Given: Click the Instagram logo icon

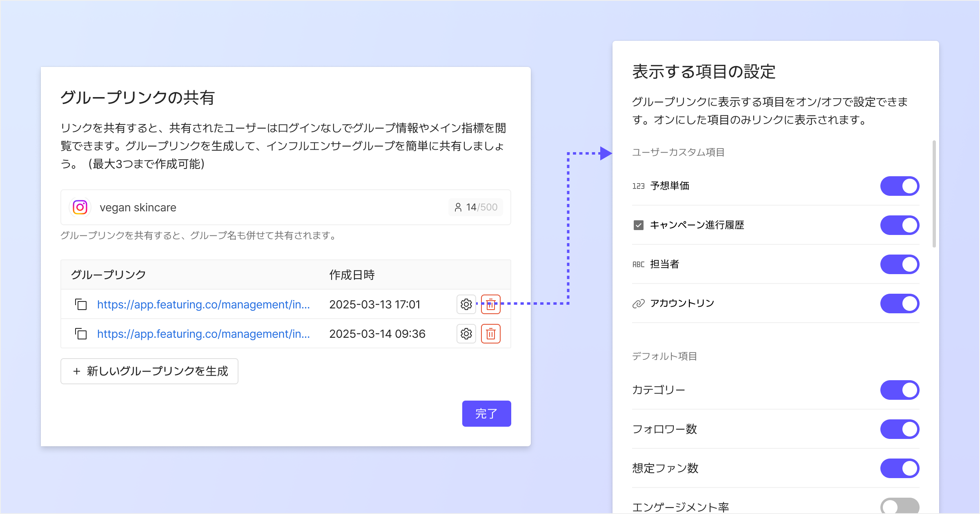Looking at the screenshot, I should click(80, 207).
